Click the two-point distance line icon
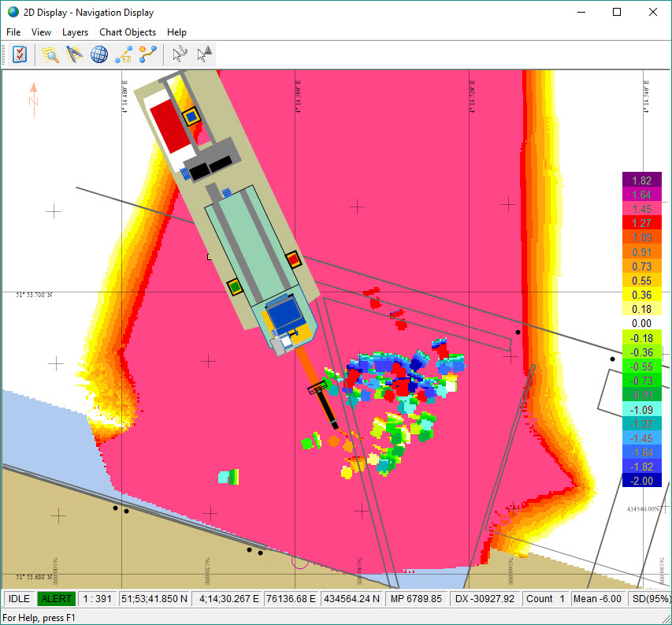This screenshot has height=625, width=672. (124, 54)
